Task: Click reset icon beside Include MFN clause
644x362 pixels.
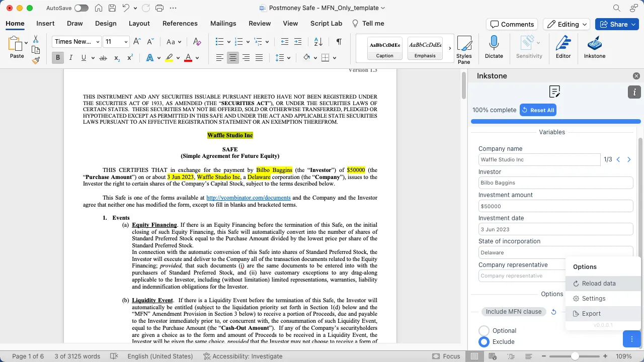Action: pos(553,312)
